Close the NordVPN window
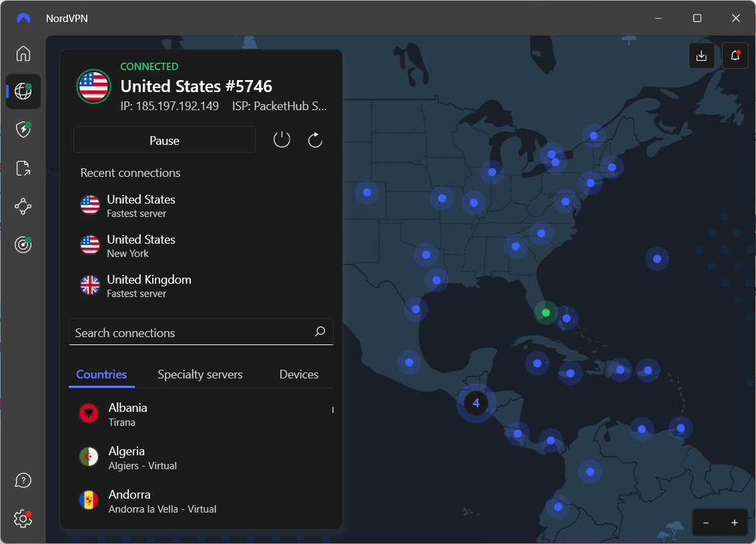 point(736,18)
